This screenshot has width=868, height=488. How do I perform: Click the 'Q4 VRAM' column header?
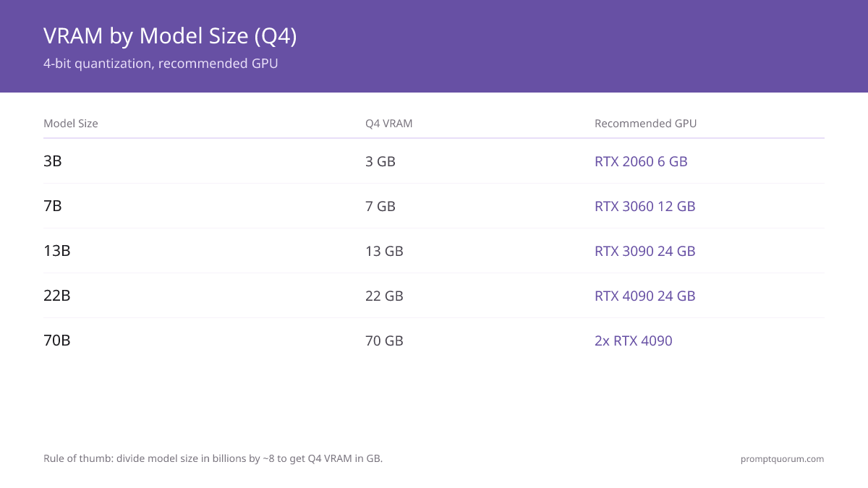coord(389,124)
